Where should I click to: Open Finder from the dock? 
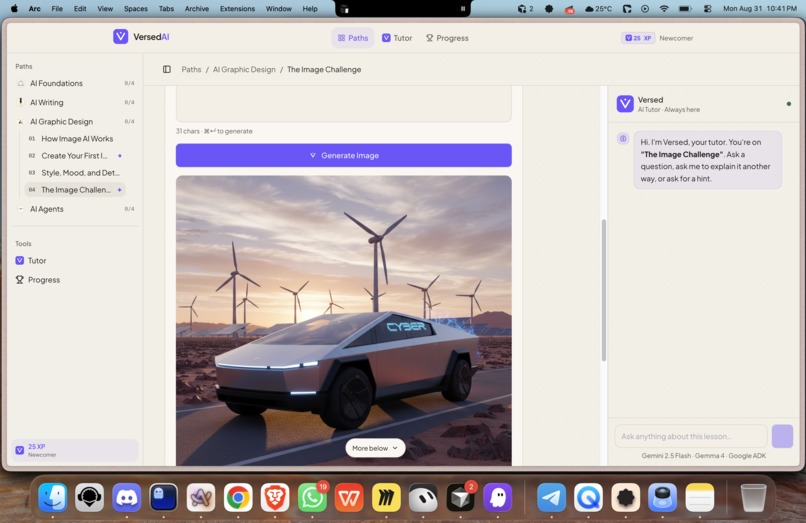52,497
